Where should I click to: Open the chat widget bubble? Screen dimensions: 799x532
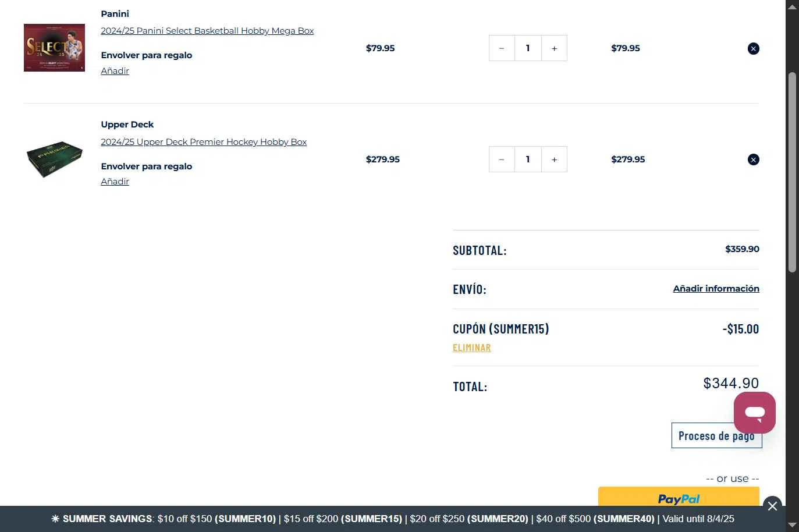coord(755,413)
